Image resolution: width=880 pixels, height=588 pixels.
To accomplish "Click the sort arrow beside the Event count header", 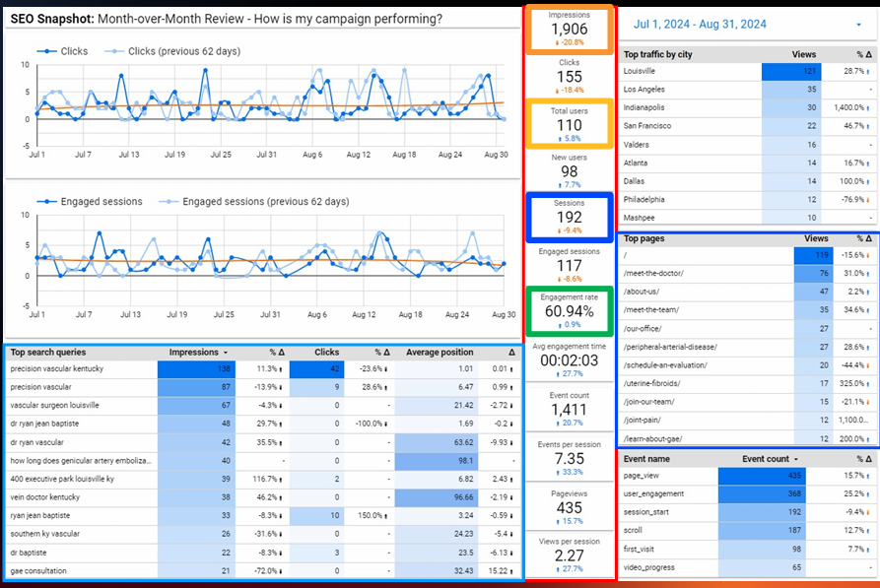I will (796, 459).
